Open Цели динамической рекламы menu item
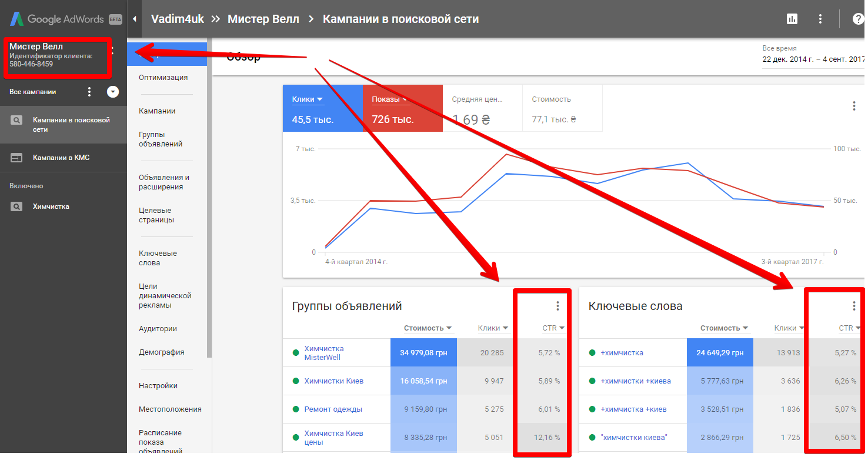The height and width of the screenshot is (460, 868). click(x=165, y=296)
